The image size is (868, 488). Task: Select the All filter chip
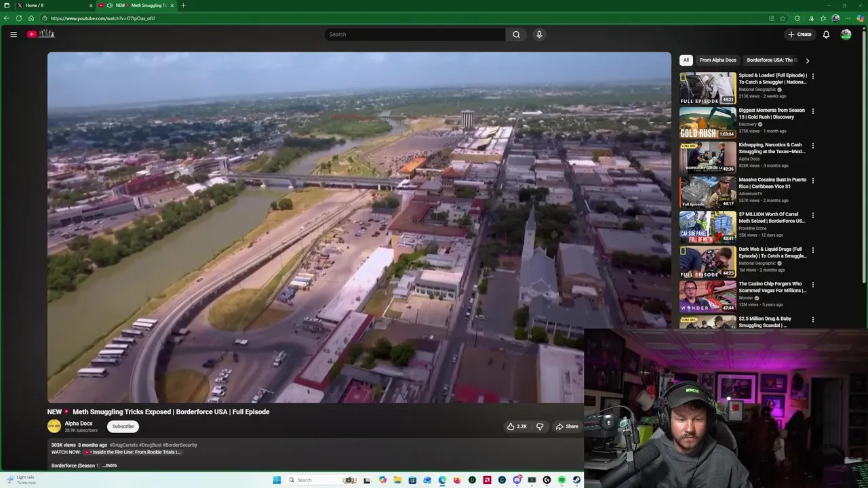pyautogui.click(x=686, y=60)
